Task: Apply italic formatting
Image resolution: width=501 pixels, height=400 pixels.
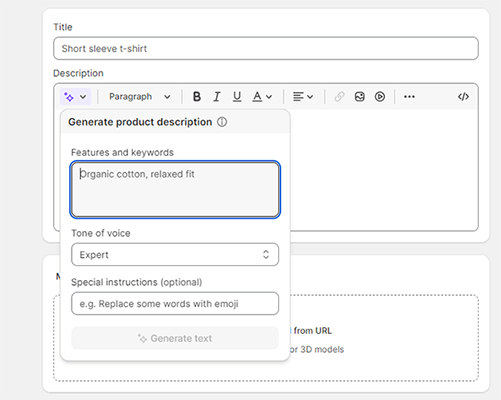Action: [x=217, y=97]
